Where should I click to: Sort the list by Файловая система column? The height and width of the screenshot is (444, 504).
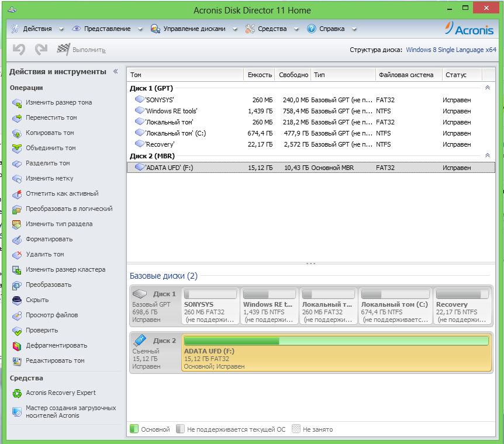(406, 75)
